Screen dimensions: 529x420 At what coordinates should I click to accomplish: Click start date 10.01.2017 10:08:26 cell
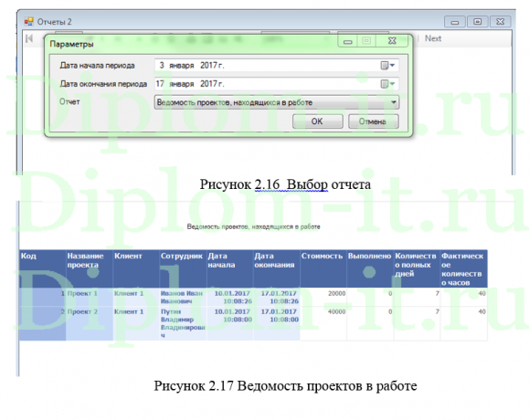pyautogui.click(x=229, y=297)
